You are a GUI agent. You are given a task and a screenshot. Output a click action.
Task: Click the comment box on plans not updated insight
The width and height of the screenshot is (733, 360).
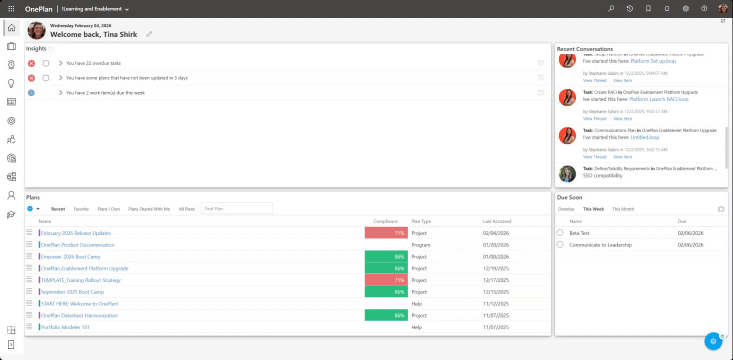click(x=46, y=78)
